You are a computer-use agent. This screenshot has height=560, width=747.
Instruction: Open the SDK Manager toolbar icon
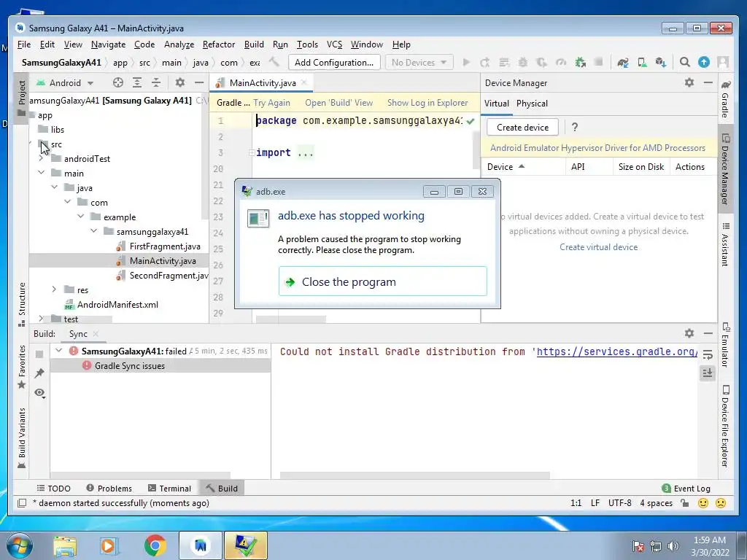coord(660,63)
